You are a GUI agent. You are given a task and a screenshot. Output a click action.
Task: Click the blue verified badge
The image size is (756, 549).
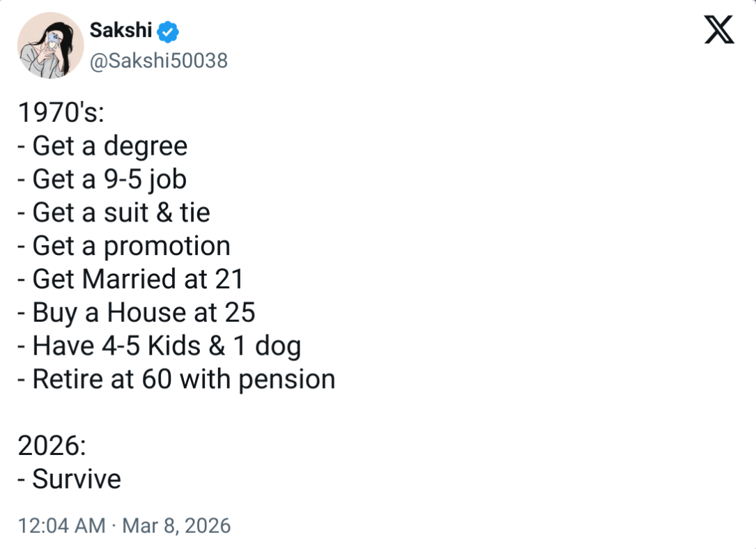coord(169,31)
